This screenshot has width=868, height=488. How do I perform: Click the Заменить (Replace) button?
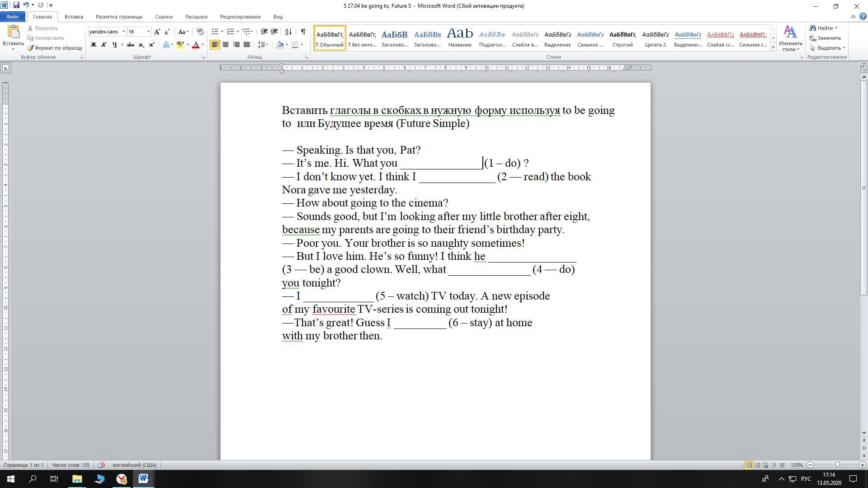[x=828, y=38]
